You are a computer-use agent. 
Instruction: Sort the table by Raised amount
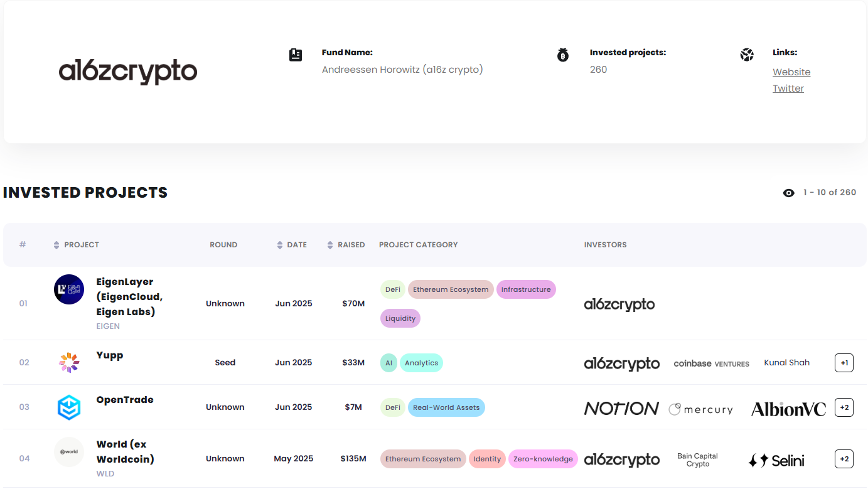tap(330, 245)
